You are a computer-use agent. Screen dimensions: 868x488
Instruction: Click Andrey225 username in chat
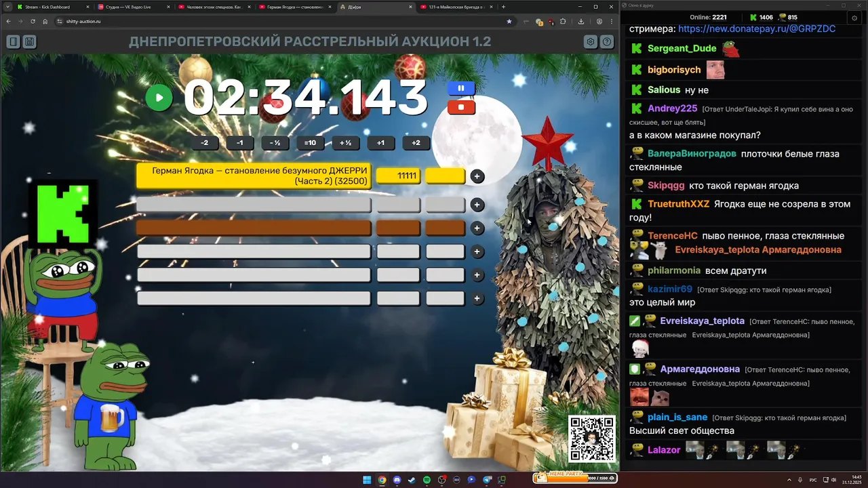pos(672,108)
